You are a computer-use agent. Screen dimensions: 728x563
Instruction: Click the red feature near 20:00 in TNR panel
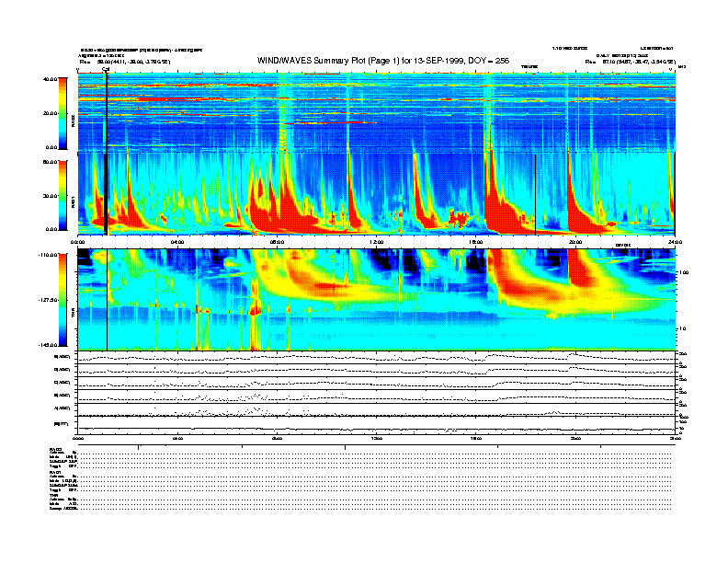pos(581,269)
